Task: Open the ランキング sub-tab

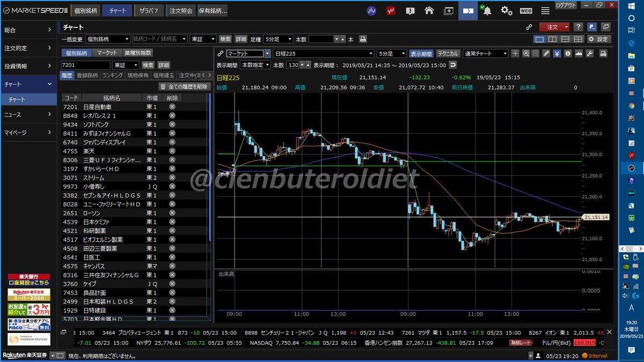Action: pyautogui.click(x=113, y=76)
